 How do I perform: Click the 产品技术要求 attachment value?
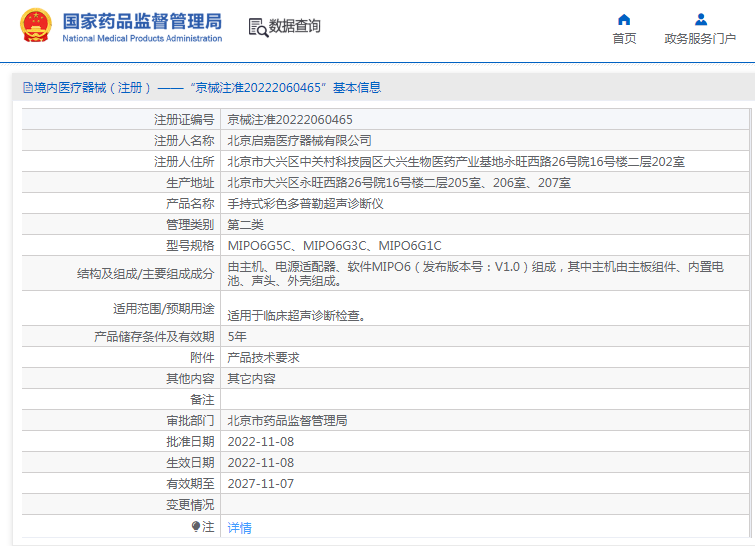[263, 358]
